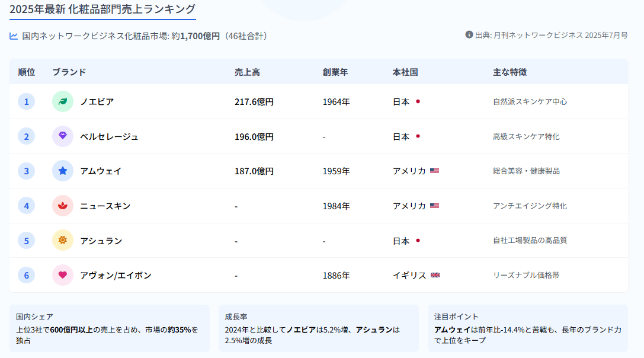Click rank badge number 6
This screenshot has width=644, height=358.
[26, 276]
